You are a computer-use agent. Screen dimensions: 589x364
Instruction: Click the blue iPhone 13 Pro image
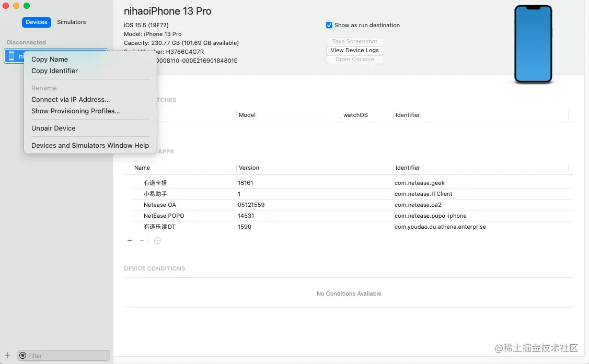coord(533,44)
